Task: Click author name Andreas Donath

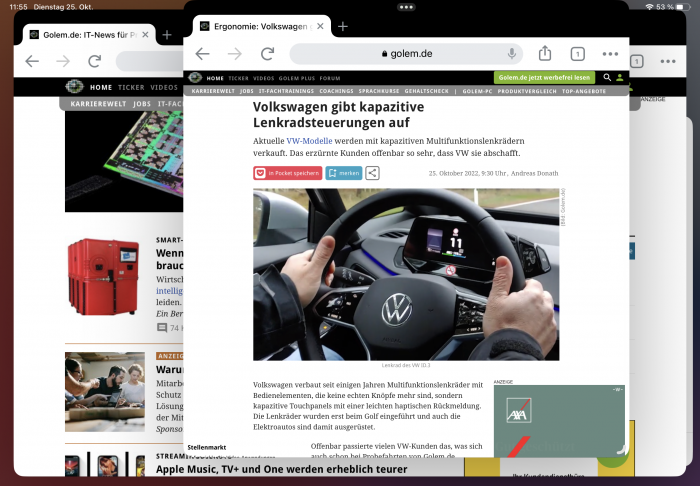Action: point(534,173)
